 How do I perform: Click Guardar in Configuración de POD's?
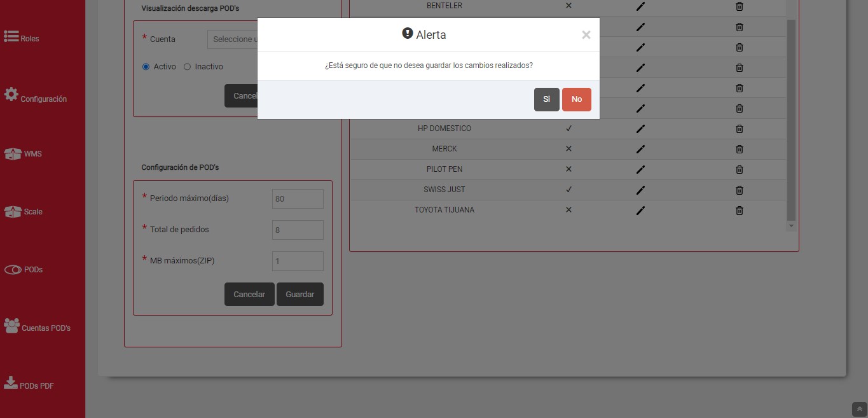click(300, 295)
